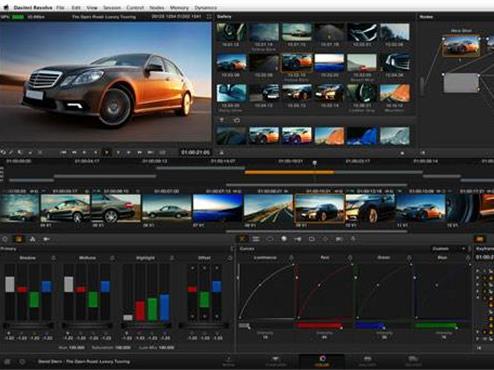Click the icon next to Green curve label
This screenshot has height=370, width=494.
point(409,258)
